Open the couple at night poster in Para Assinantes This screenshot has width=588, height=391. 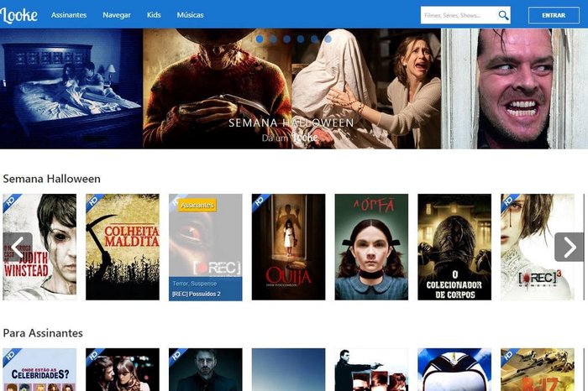pyautogui.click(x=123, y=370)
